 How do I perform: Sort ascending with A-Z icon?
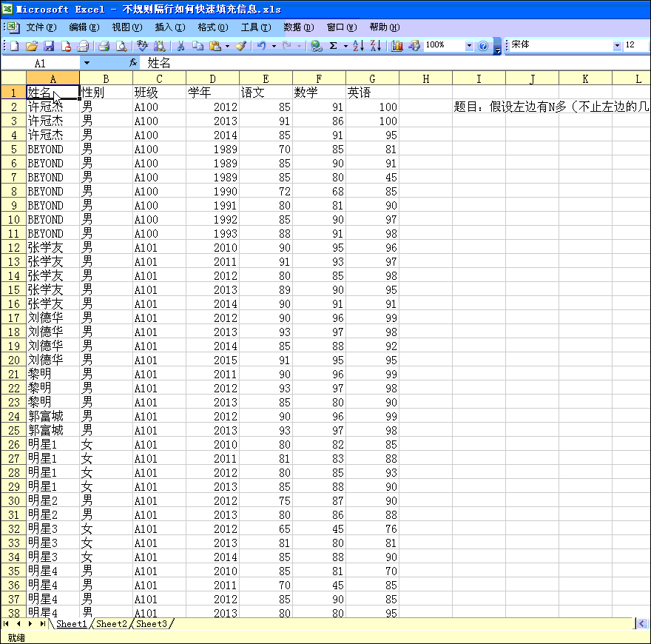point(358,46)
